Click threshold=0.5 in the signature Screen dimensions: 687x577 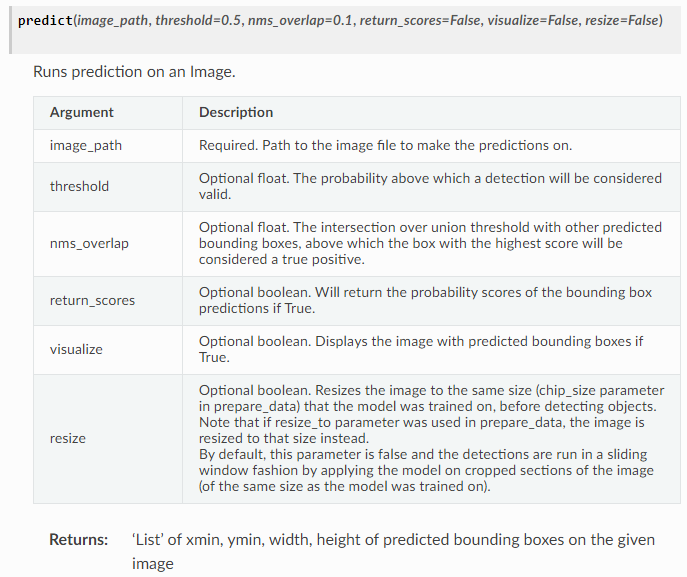click(198, 21)
